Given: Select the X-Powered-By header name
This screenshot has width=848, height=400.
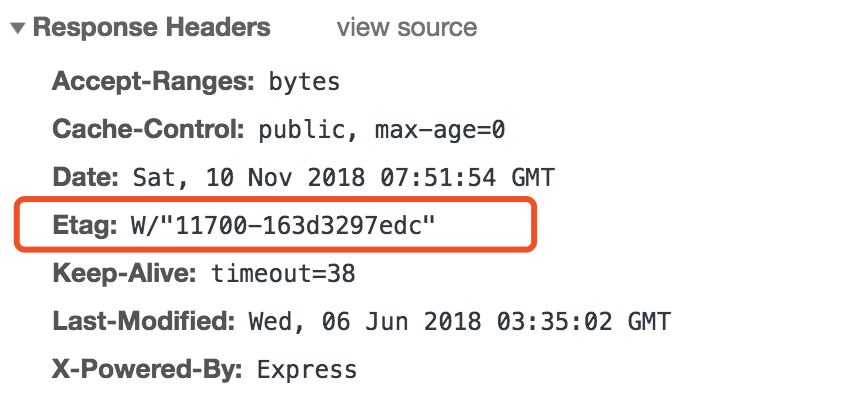Looking at the screenshot, I should (x=148, y=369).
